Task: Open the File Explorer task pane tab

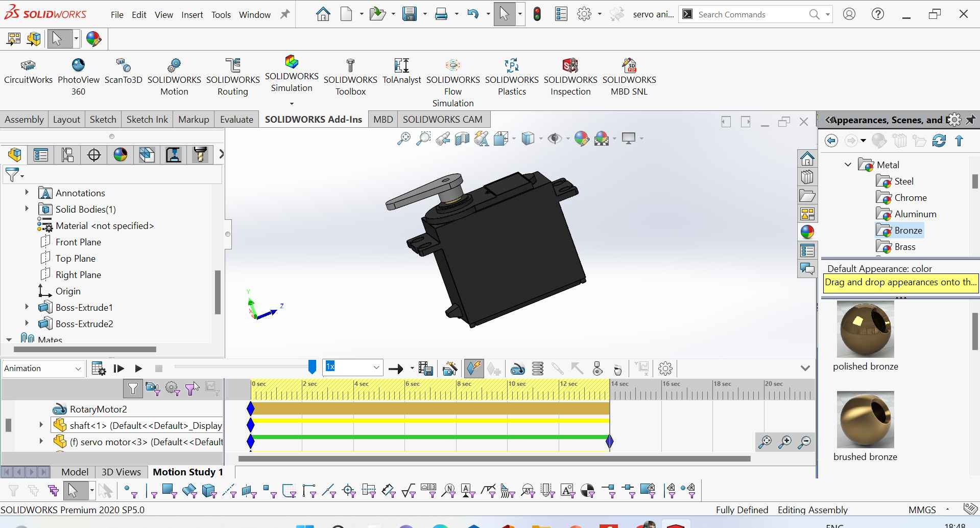Action: pos(807,196)
